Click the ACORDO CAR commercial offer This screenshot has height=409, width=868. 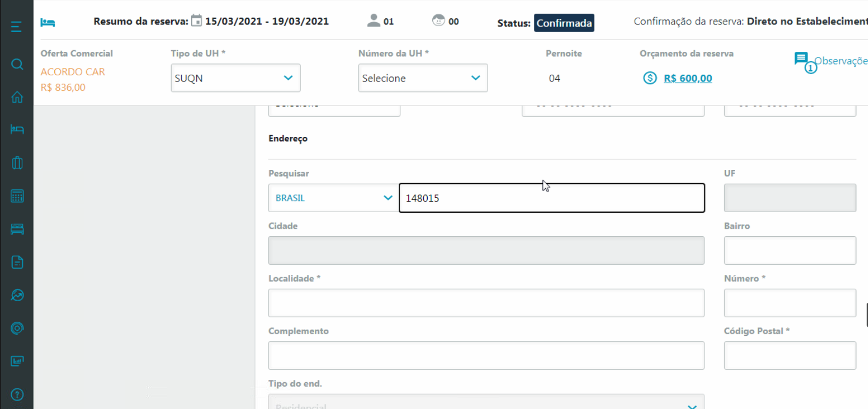[x=73, y=72]
